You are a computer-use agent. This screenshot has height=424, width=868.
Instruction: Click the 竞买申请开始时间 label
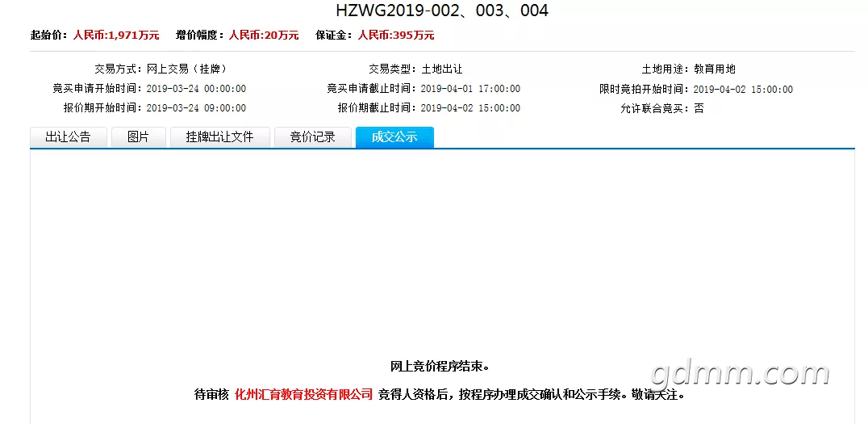(95, 89)
